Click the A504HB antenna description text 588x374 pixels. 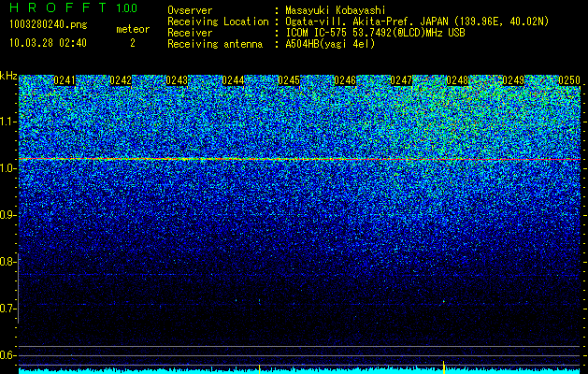point(330,44)
